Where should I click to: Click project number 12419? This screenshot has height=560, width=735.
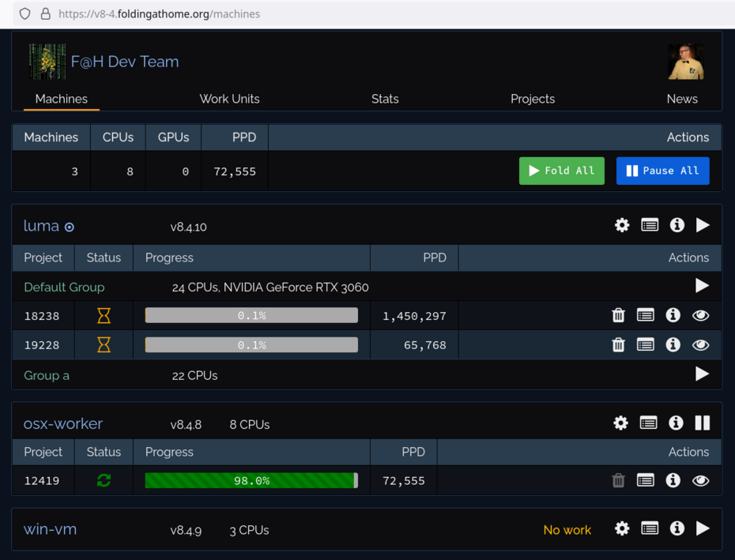(42, 481)
